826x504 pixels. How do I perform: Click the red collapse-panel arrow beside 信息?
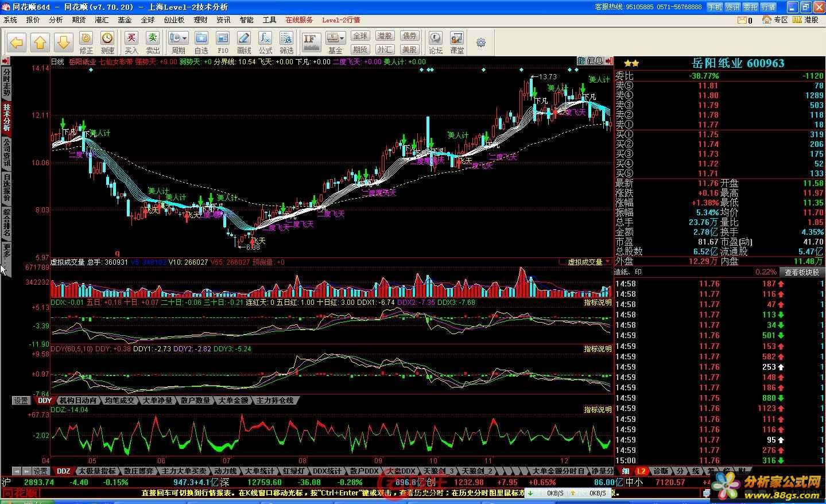608,61
